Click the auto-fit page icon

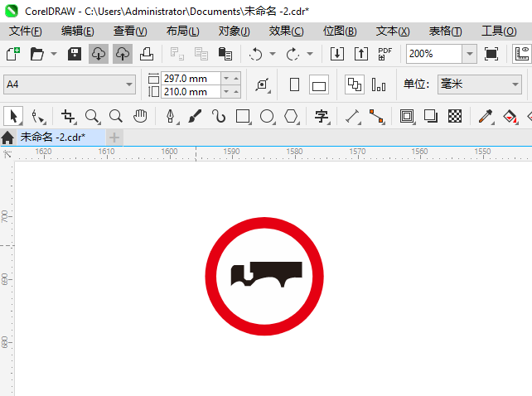[263, 85]
